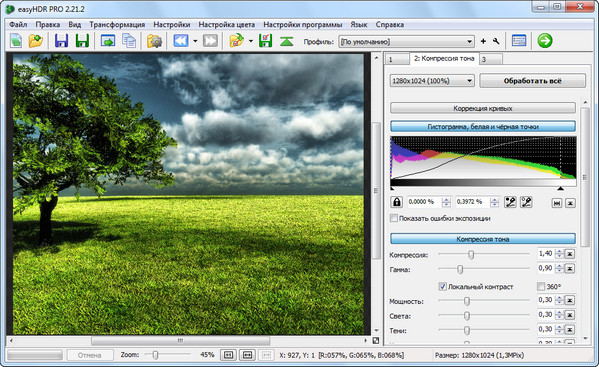Click zoom fit-to-window icon in status bar
The image size is (599, 367).
pos(228,355)
